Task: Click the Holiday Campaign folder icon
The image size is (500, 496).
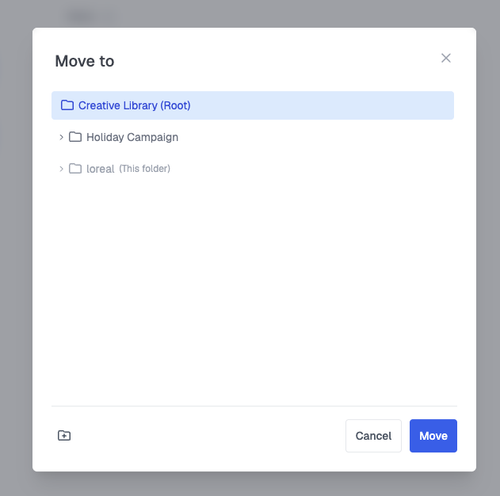Action: tap(75, 137)
